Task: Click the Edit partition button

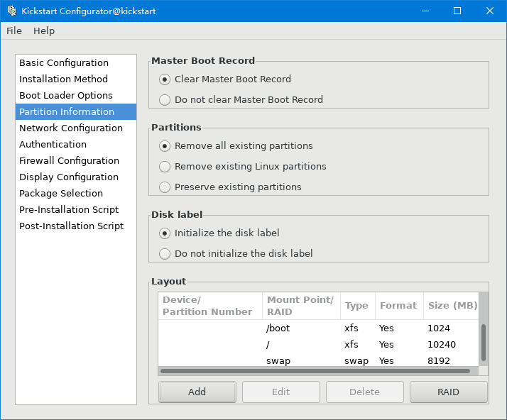Action: coord(281,392)
